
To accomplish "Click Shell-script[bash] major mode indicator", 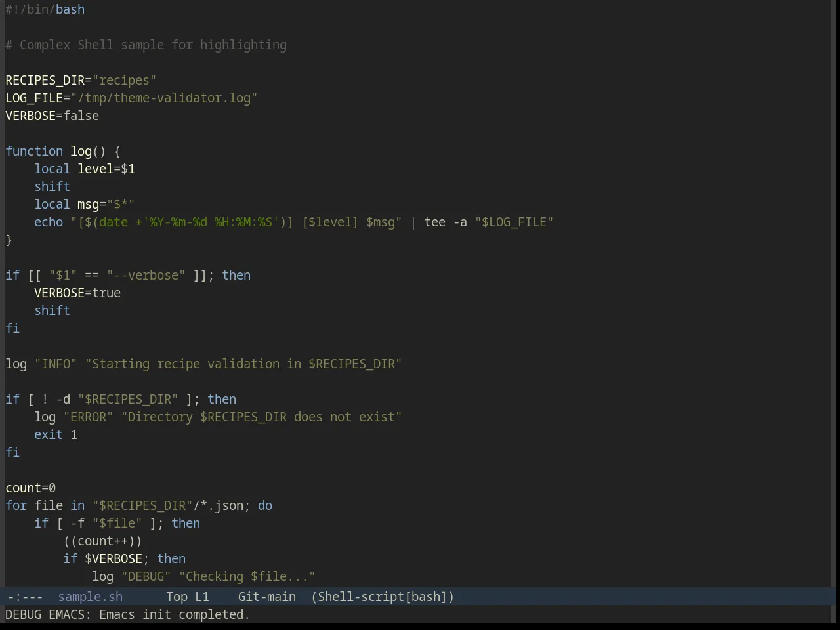I will pos(383,597).
